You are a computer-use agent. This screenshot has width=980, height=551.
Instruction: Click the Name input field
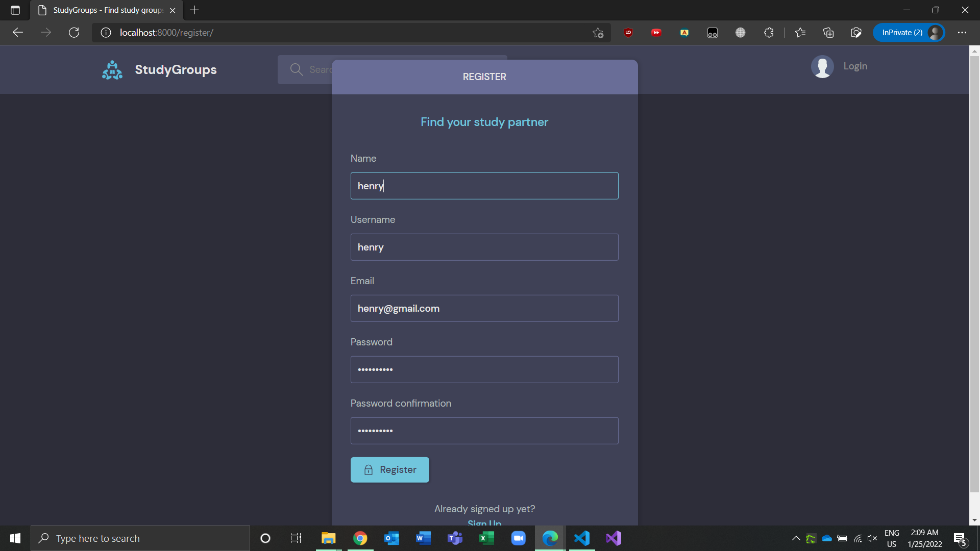484,186
